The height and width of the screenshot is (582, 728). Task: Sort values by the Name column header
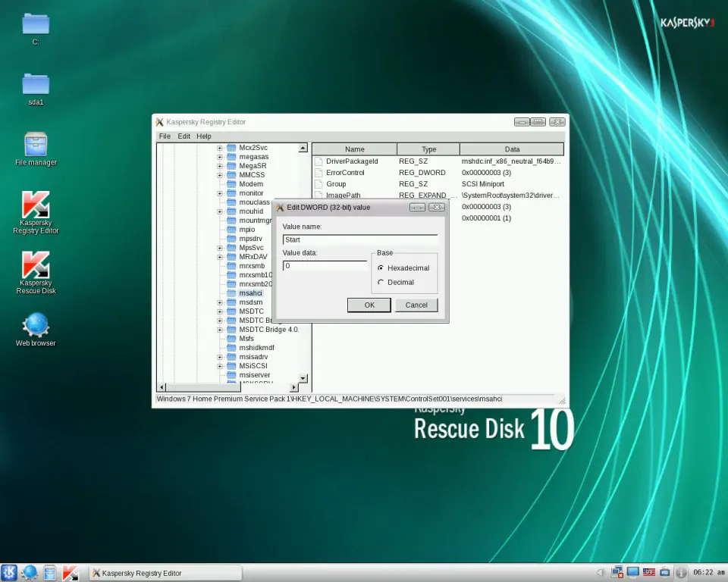[x=355, y=149]
